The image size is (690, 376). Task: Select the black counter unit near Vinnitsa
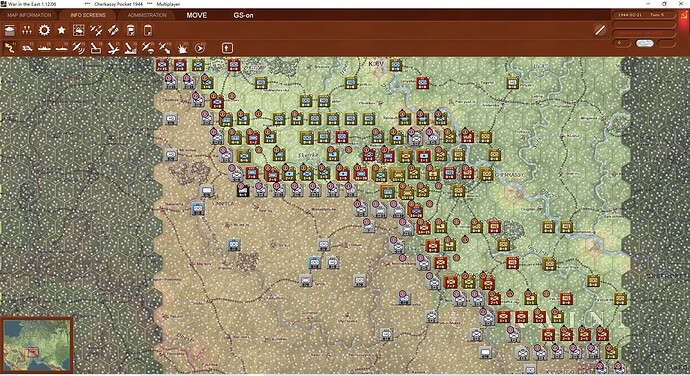(x=242, y=190)
